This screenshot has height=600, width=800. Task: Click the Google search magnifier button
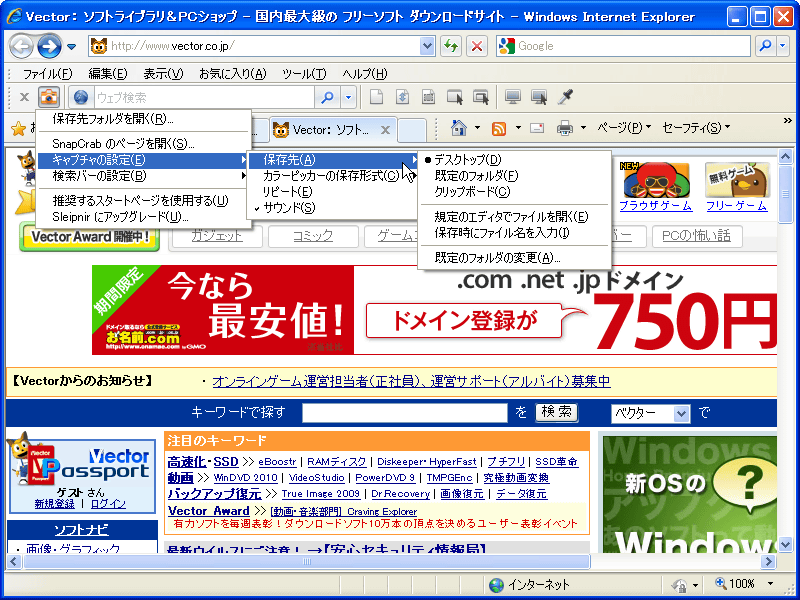pos(765,46)
